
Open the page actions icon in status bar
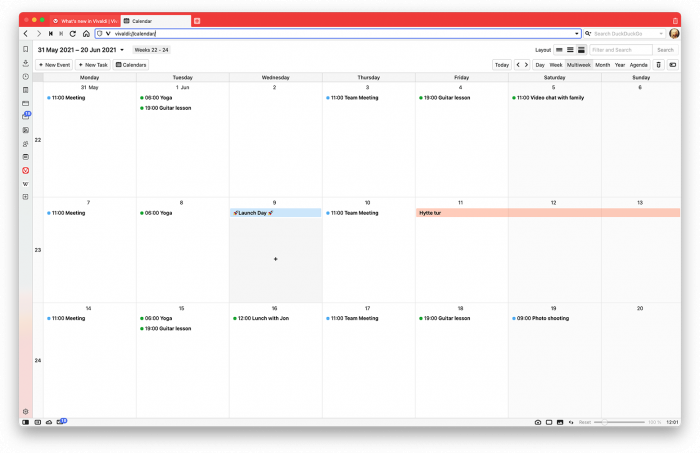pyautogui.click(x=571, y=422)
